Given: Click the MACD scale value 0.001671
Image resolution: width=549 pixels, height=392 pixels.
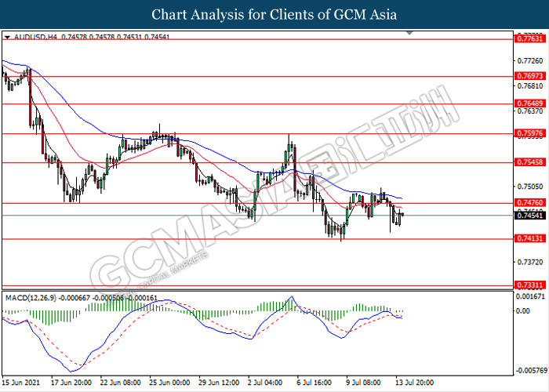Looking at the screenshot, I should tap(531, 297).
